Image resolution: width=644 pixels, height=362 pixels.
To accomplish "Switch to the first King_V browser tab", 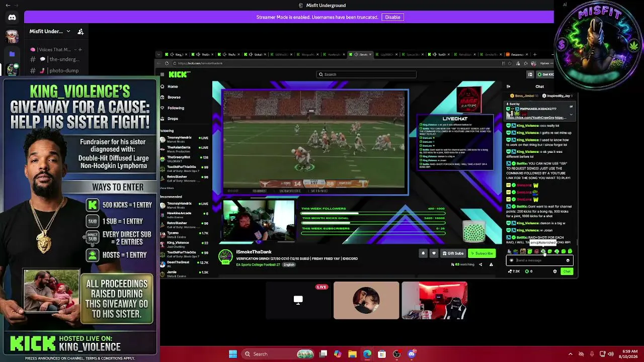I will pyautogui.click(x=177, y=54).
